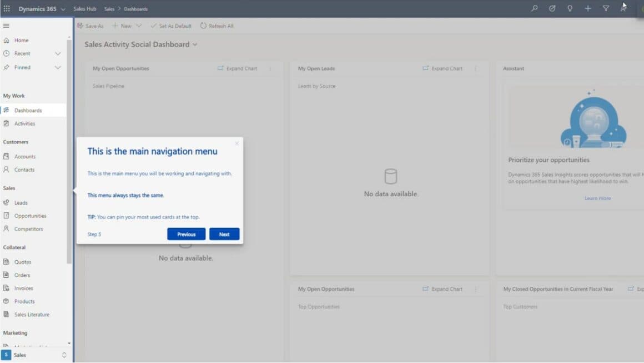Click Set As Default in the toolbar
The width and height of the screenshot is (644, 363).
coord(171,26)
